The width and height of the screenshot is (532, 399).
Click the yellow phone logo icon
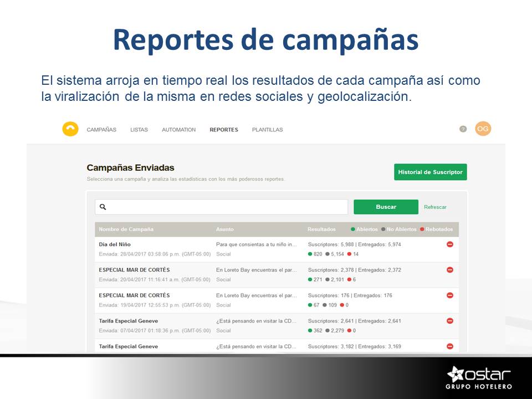70,129
